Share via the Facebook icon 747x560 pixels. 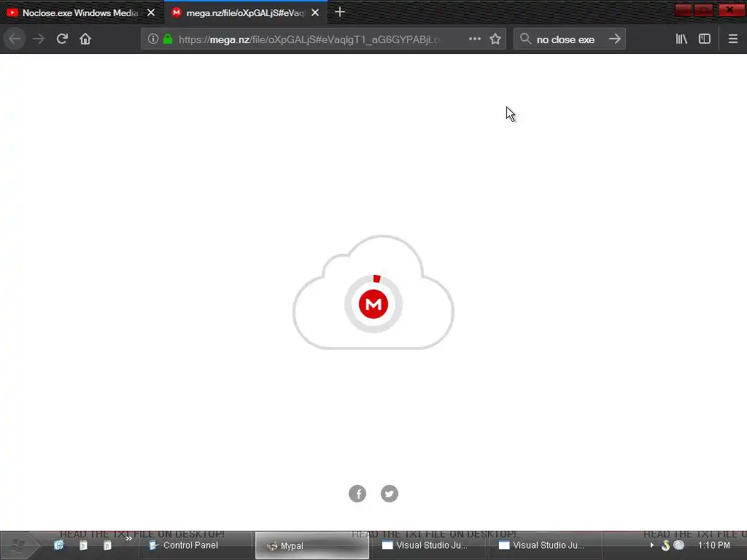[357, 494]
